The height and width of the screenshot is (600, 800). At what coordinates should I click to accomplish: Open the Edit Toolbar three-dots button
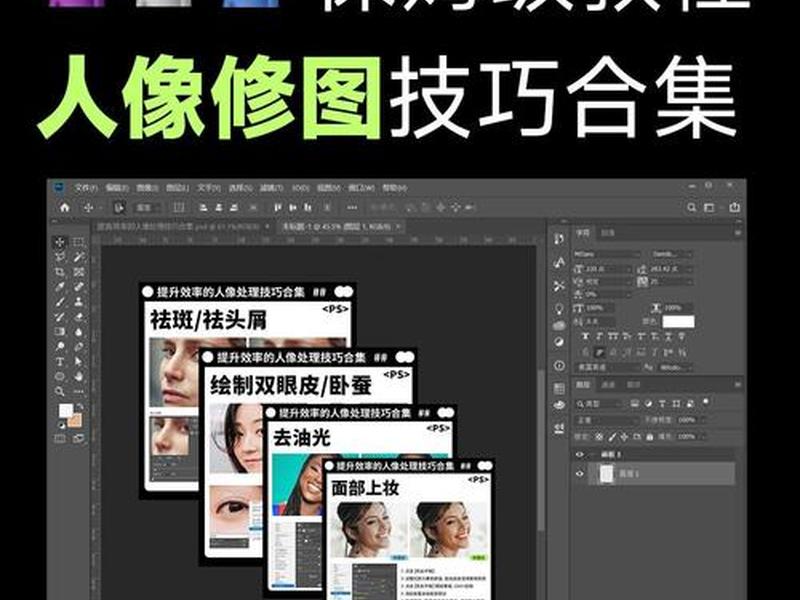tap(79, 391)
